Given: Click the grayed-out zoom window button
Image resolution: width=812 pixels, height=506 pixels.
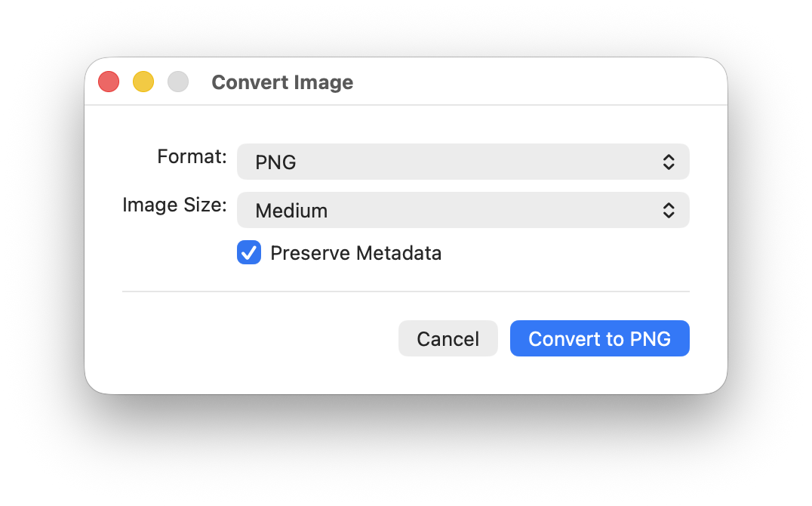Looking at the screenshot, I should coord(178,82).
